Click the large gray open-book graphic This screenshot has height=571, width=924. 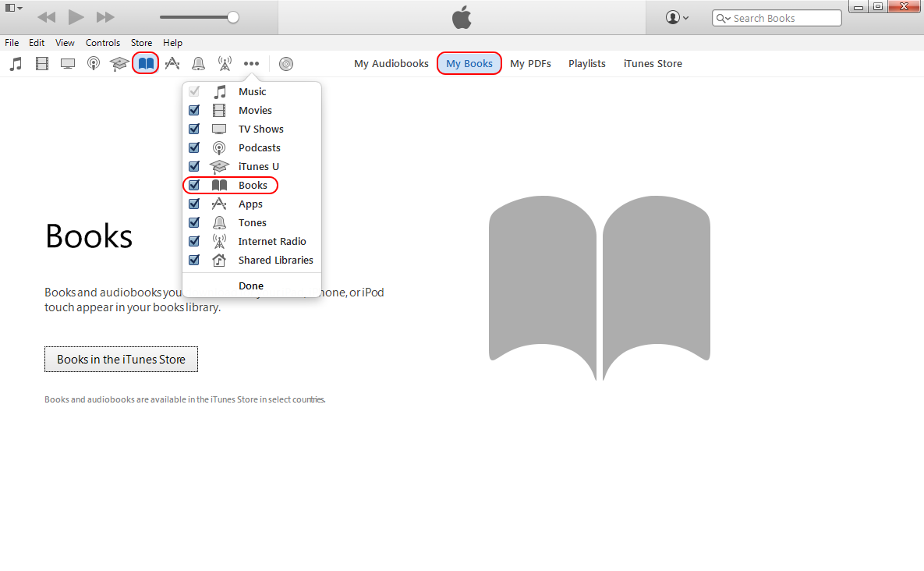click(600, 288)
